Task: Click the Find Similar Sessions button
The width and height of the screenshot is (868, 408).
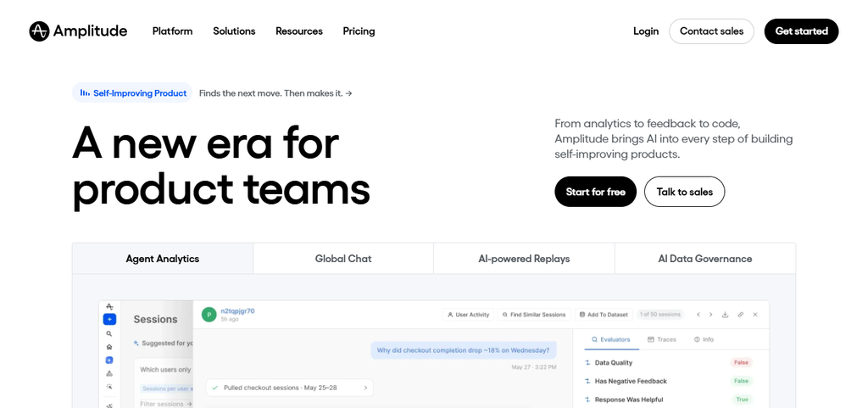Action: point(534,315)
